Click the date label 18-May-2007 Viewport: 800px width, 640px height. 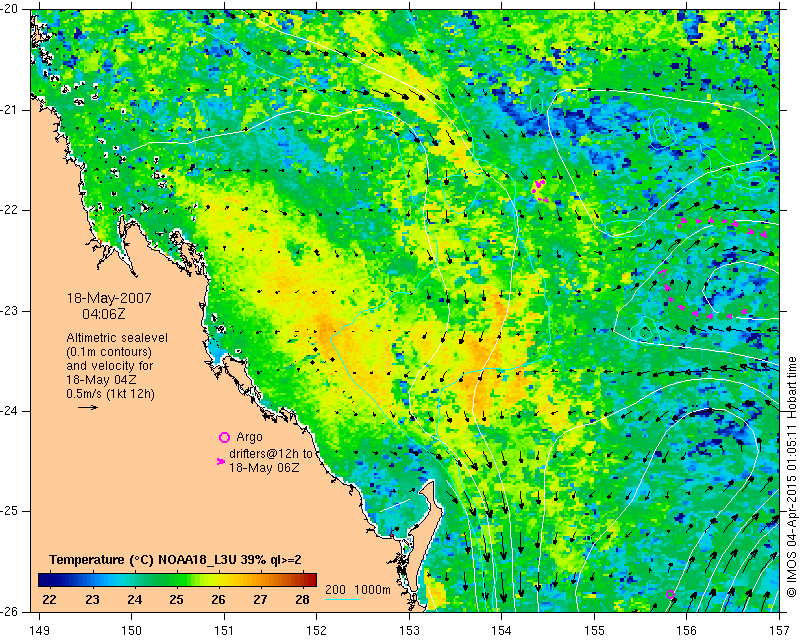point(109,298)
